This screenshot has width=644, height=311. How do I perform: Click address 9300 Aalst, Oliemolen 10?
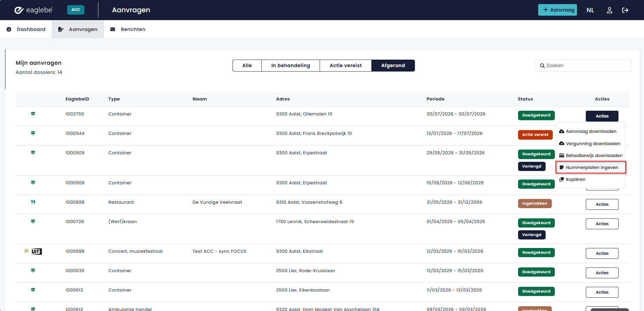[304, 114]
